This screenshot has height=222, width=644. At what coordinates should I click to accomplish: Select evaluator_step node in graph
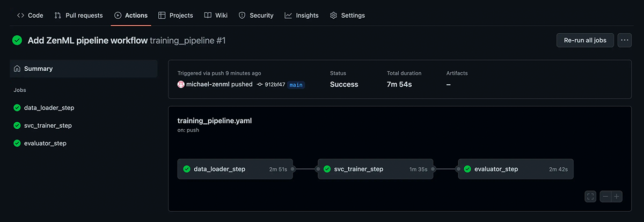pyautogui.click(x=516, y=169)
